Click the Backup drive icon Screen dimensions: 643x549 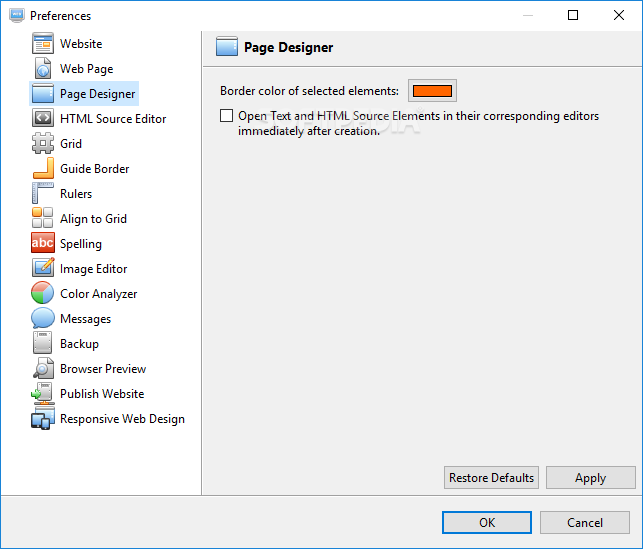(43, 343)
